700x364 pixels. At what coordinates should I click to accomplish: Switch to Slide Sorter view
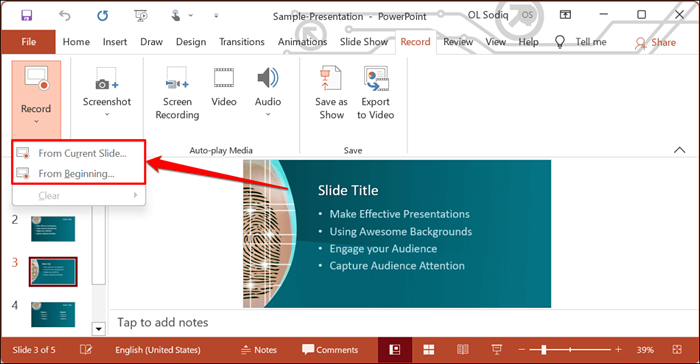pos(429,350)
